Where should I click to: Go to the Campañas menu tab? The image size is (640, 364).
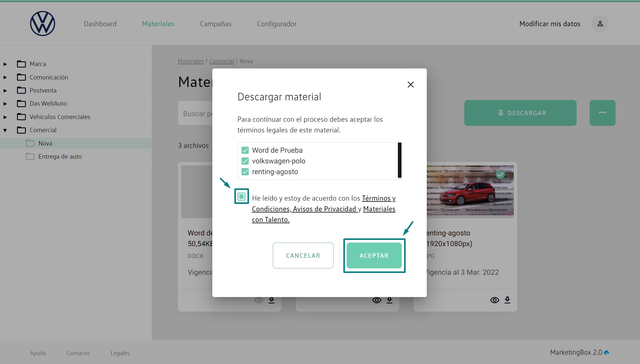[x=215, y=24]
